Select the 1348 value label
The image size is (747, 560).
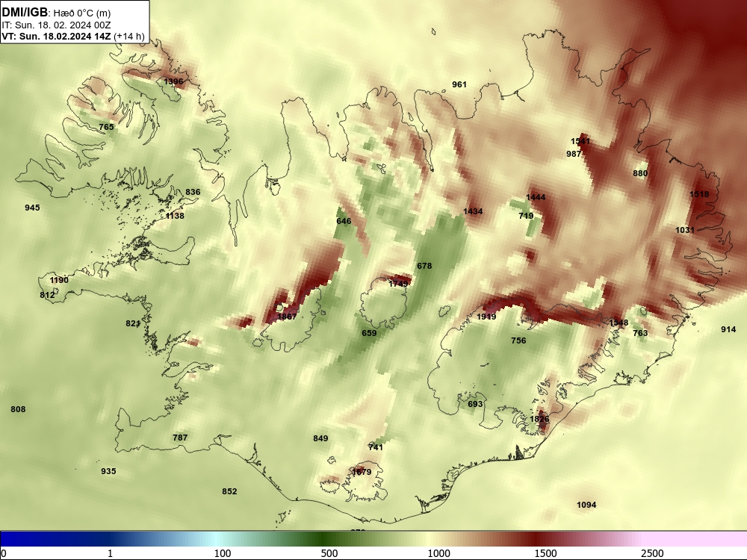pos(619,323)
